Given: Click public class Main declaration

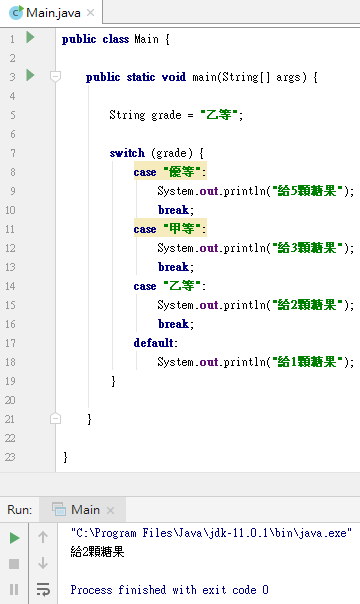Looking at the screenshot, I should point(116,39).
